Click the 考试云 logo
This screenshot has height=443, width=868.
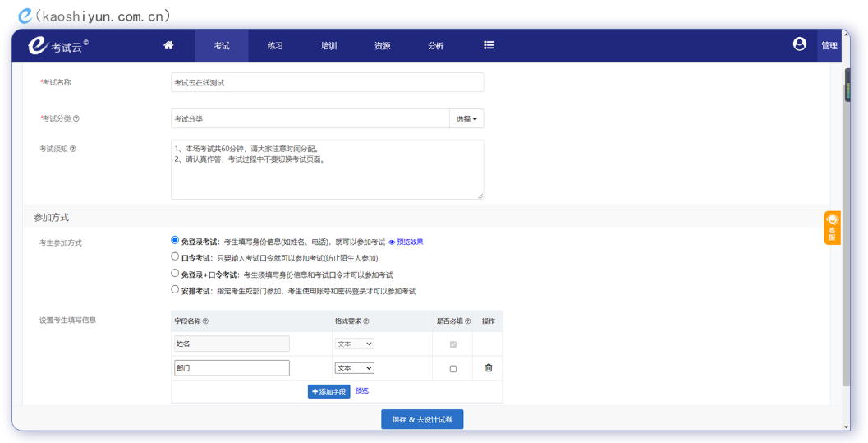pos(57,46)
